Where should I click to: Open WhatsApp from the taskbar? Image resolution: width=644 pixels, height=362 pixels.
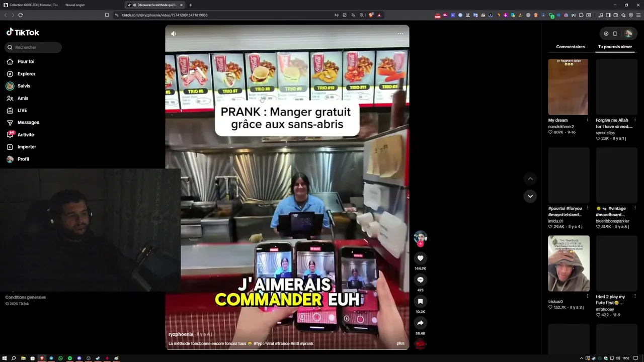point(60,358)
